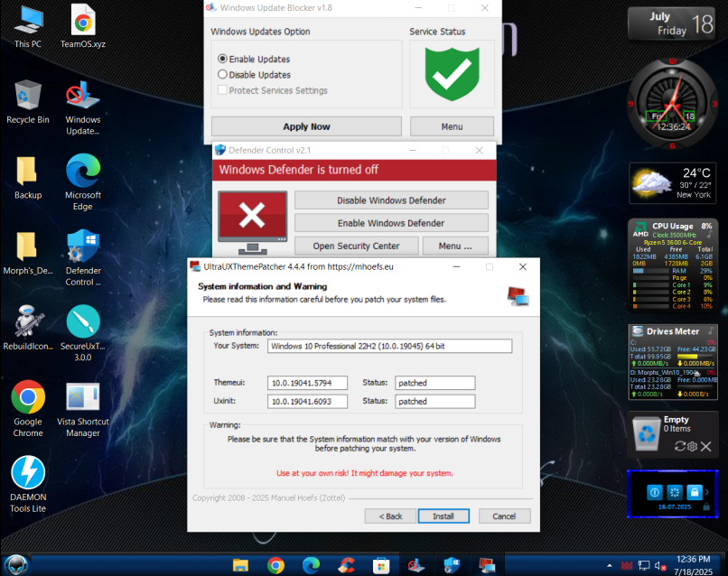Click the New York weather gadget

pyautogui.click(x=672, y=183)
